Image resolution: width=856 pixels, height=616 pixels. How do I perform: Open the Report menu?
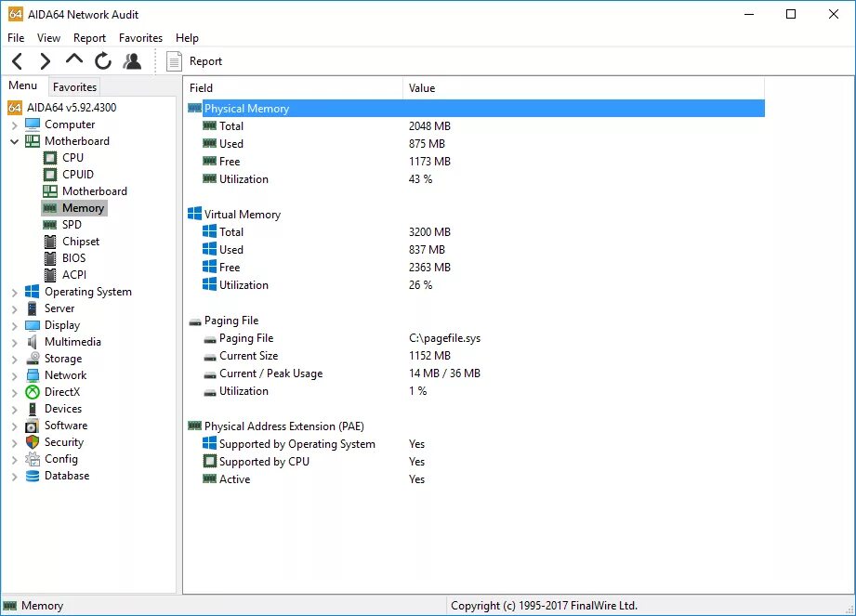coord(89,38)
